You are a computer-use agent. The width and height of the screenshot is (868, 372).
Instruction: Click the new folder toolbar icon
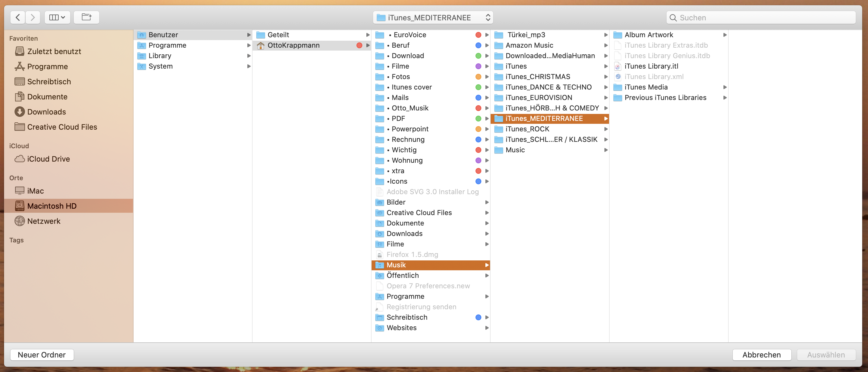coord(86,17)
